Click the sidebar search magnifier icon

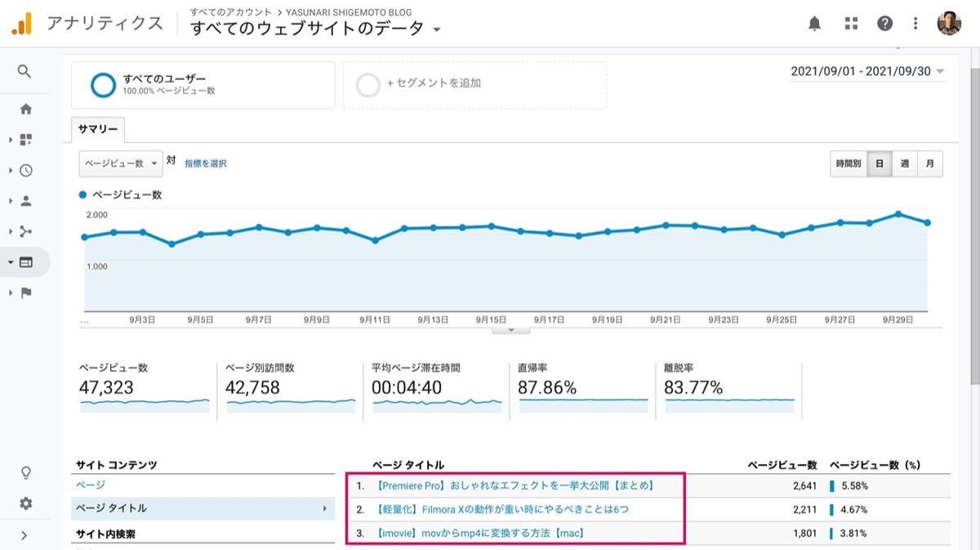point(24,72)
